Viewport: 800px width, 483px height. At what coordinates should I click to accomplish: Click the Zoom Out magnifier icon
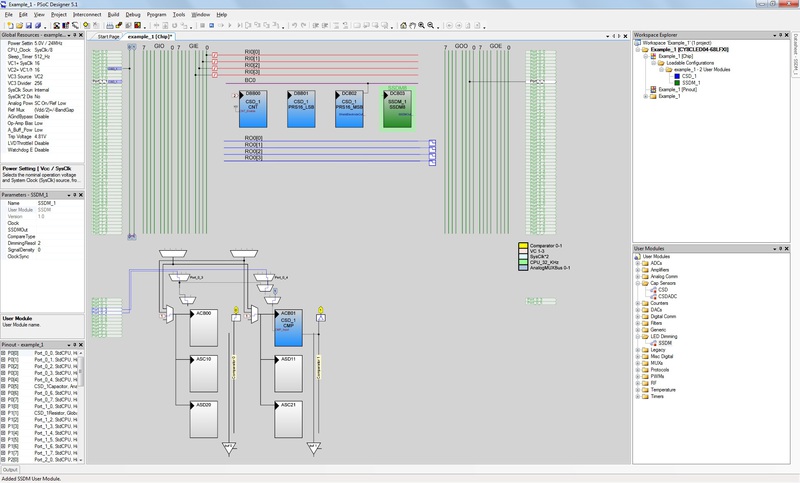pyautogui.click(x=431, y=25)
